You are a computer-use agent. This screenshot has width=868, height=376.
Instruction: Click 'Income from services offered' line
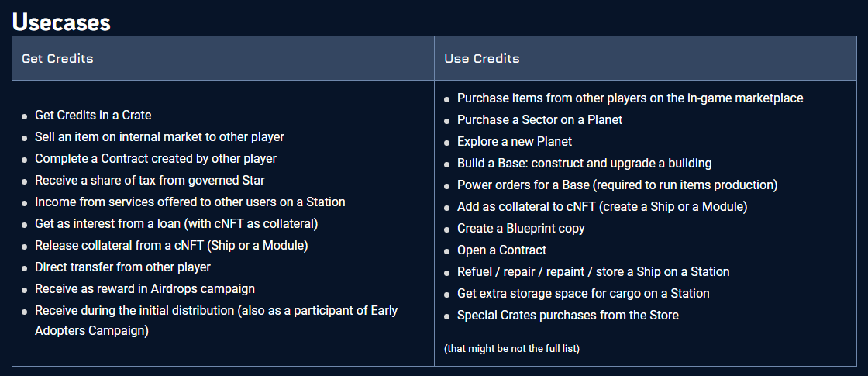pos(190,202)
